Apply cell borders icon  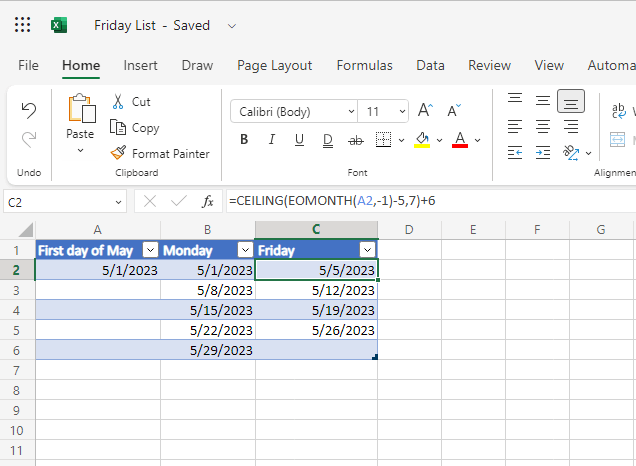pos(383,140)
